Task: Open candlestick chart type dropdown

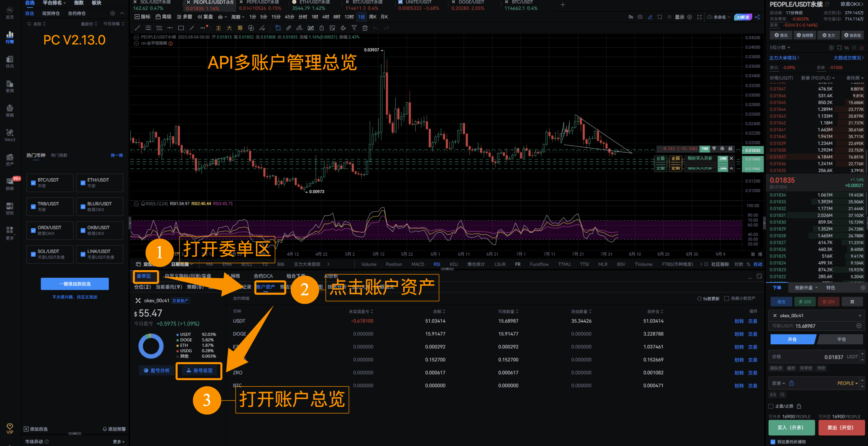Action: (222, 17)
